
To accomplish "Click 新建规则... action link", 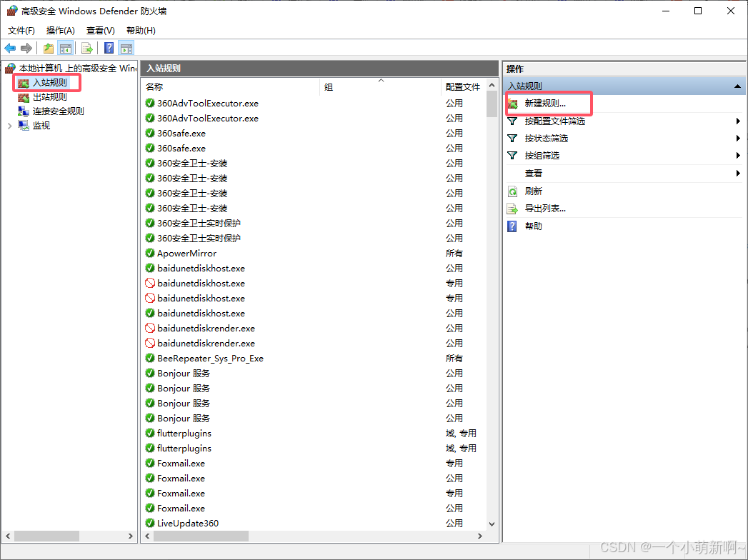I will 545,104.
